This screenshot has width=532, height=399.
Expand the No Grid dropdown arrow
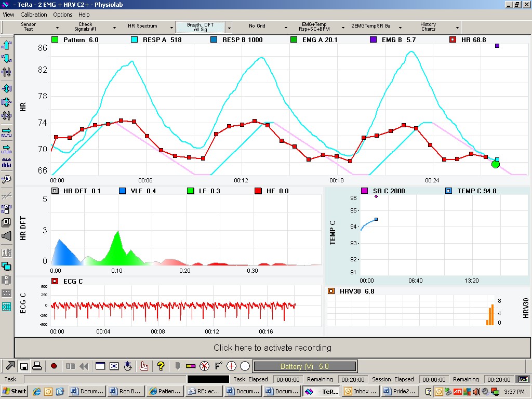(x=286, y=28)
